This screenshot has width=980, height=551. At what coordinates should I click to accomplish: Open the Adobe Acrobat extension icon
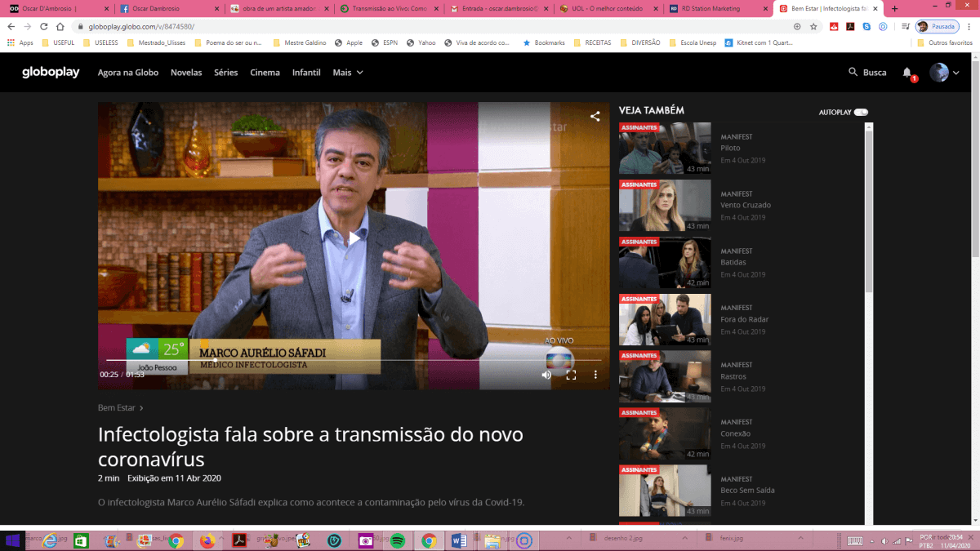[x=850, y=26]
